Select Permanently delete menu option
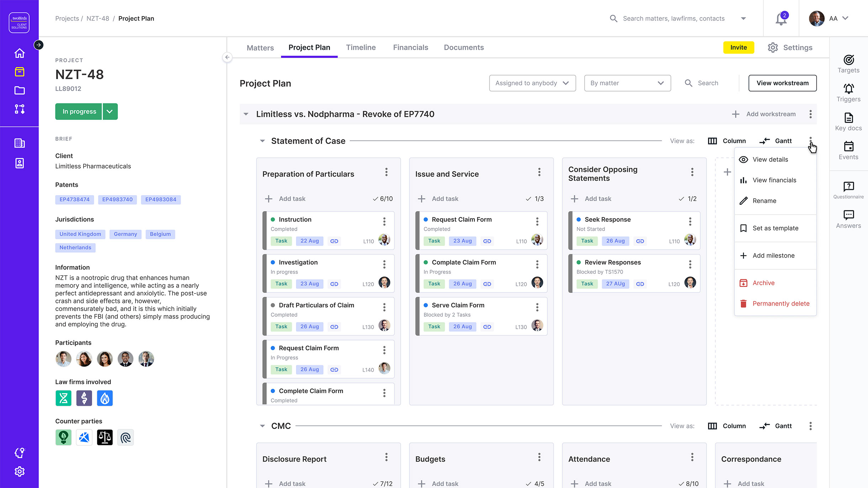Image resolution: width=868 pixels, height=488 pixels. point(776,304)
